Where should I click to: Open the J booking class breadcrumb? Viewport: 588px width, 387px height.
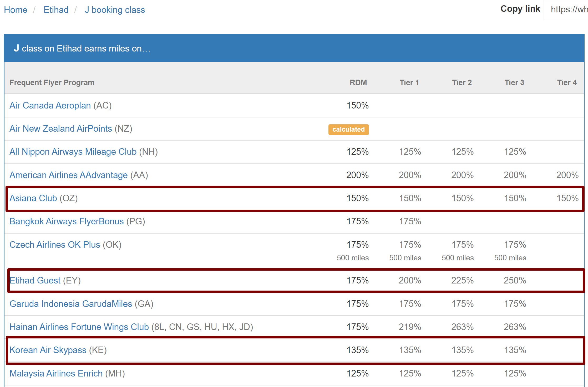[115, 10]
